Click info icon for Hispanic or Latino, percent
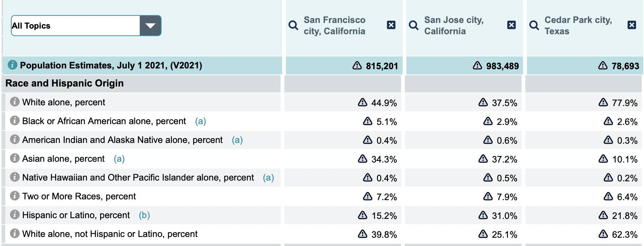 coord(15,214)
